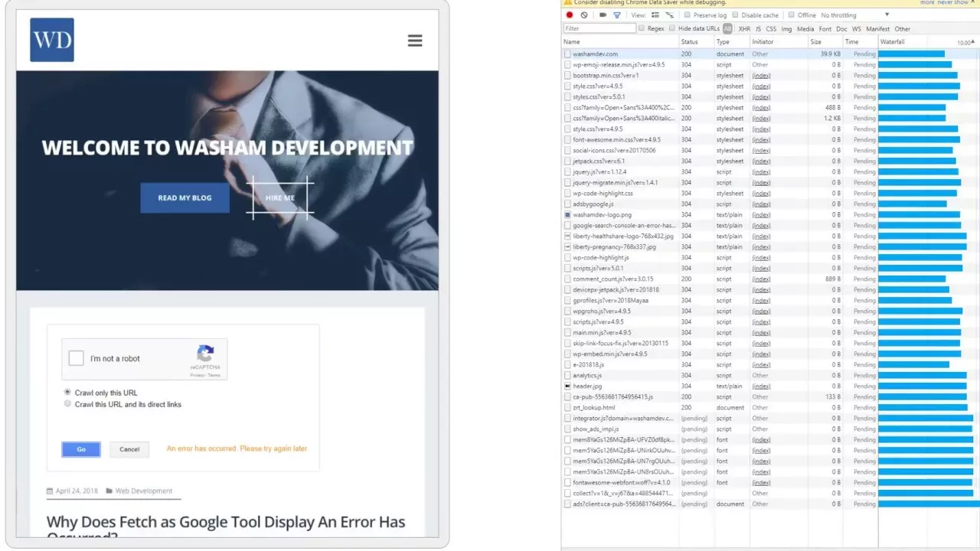The width and height of the screenshot is (980, 551).
Task: Click the Waterfall sort arrow
Action: (x=972, y=42)
